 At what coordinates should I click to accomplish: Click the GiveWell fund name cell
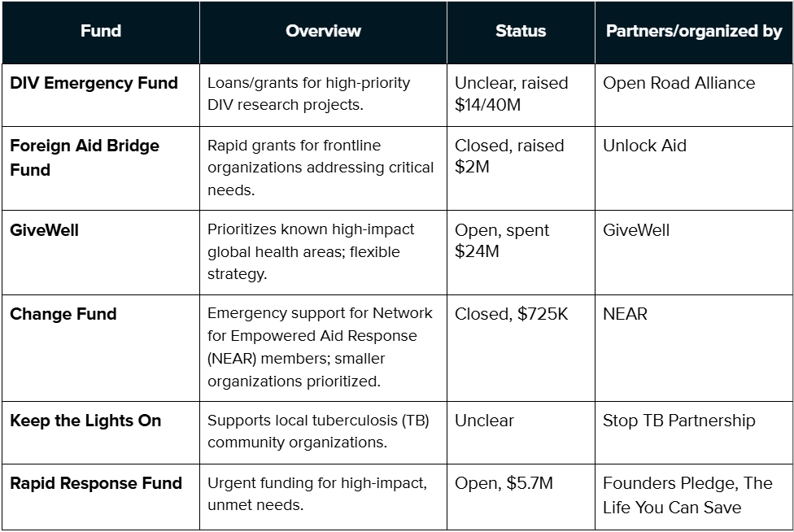click(45, 230)
